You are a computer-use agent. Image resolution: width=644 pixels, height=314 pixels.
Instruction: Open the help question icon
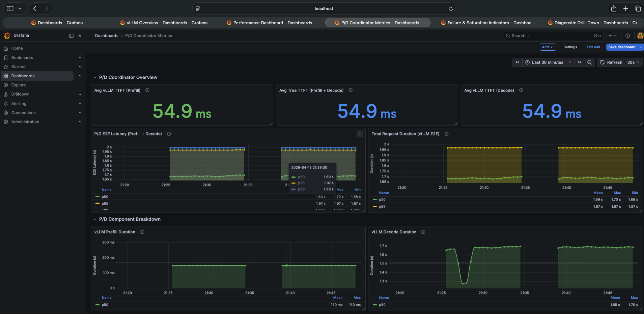(x=627, y=35)
